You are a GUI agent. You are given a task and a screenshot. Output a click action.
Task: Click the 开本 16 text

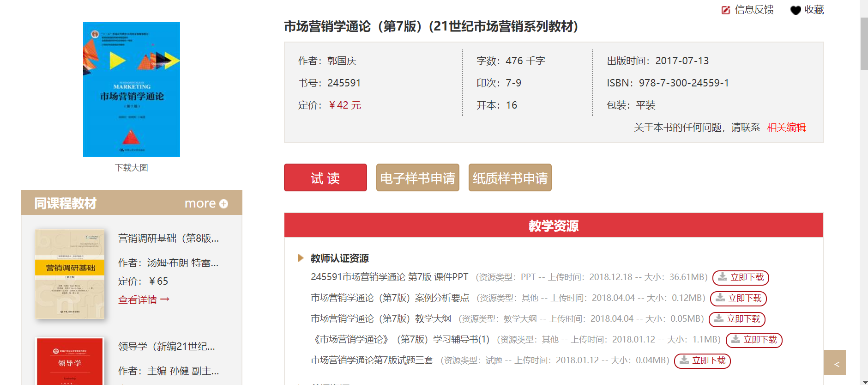[x=497, y=105]
